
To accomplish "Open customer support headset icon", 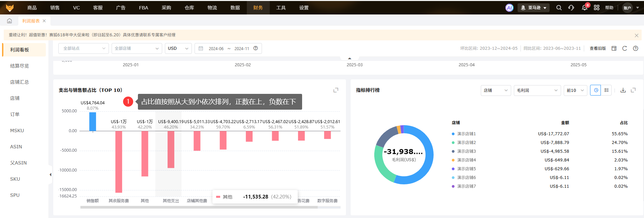I will click(x=571, y=8).
